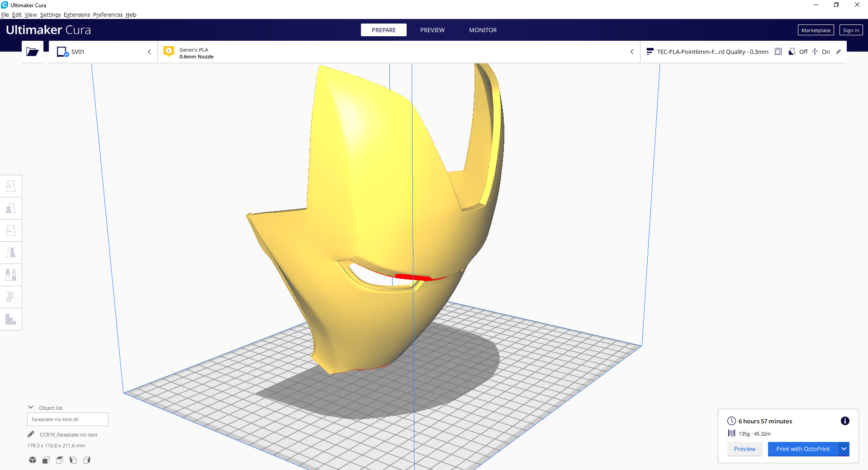Click the bottom custom supports tool icon
This screenshot has height=470, width=868.
(x=11, y=319)
